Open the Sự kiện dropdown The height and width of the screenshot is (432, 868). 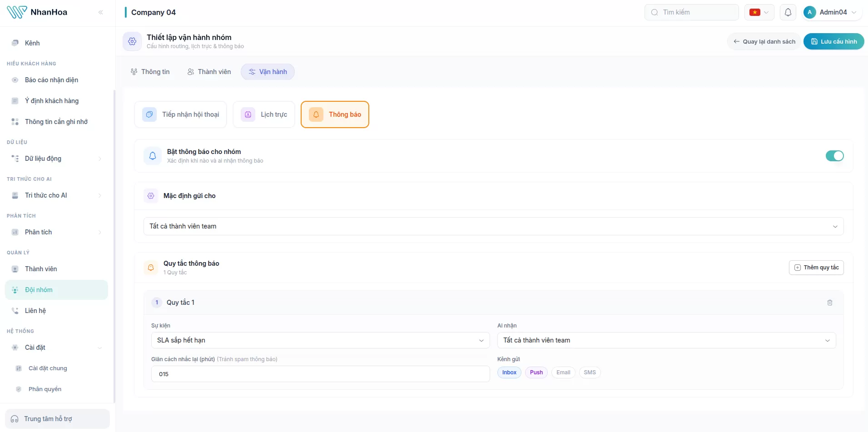coord(320,340)
